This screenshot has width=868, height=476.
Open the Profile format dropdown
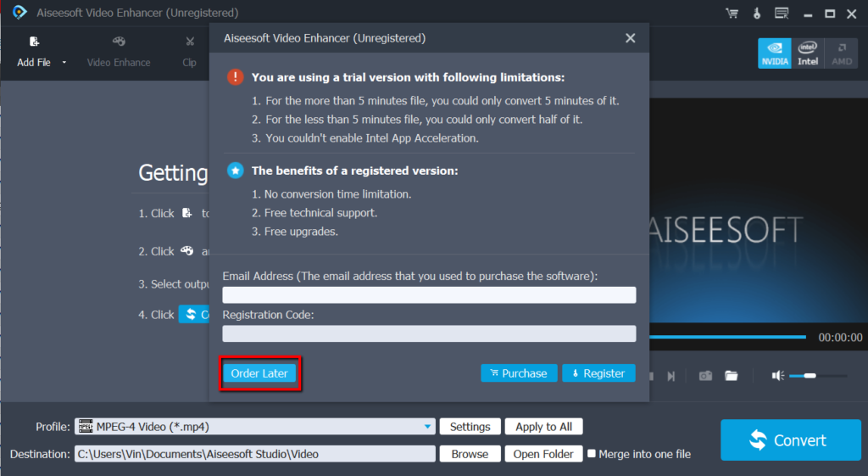255,427
